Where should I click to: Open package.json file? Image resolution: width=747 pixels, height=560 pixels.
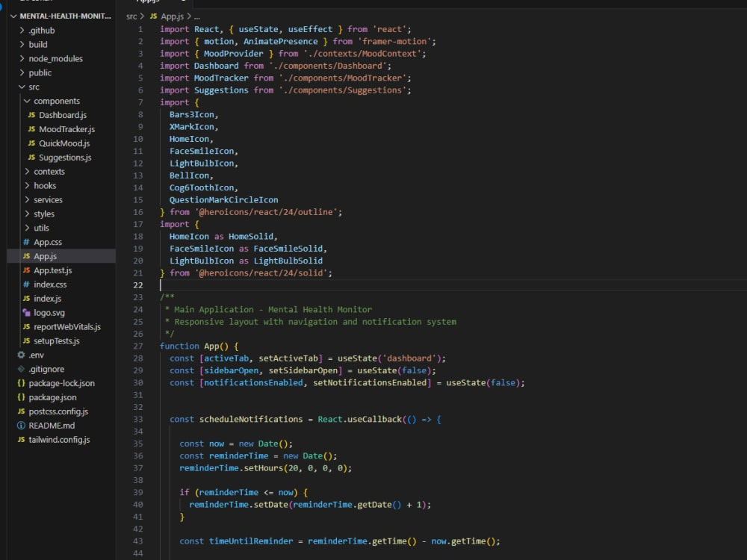point(52,398)
